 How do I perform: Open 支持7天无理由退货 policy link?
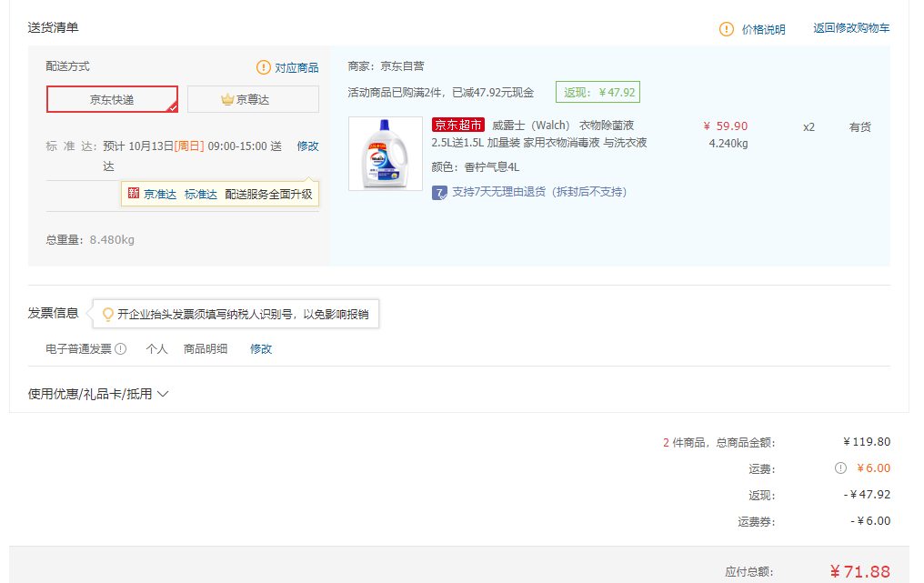(539, 192)
